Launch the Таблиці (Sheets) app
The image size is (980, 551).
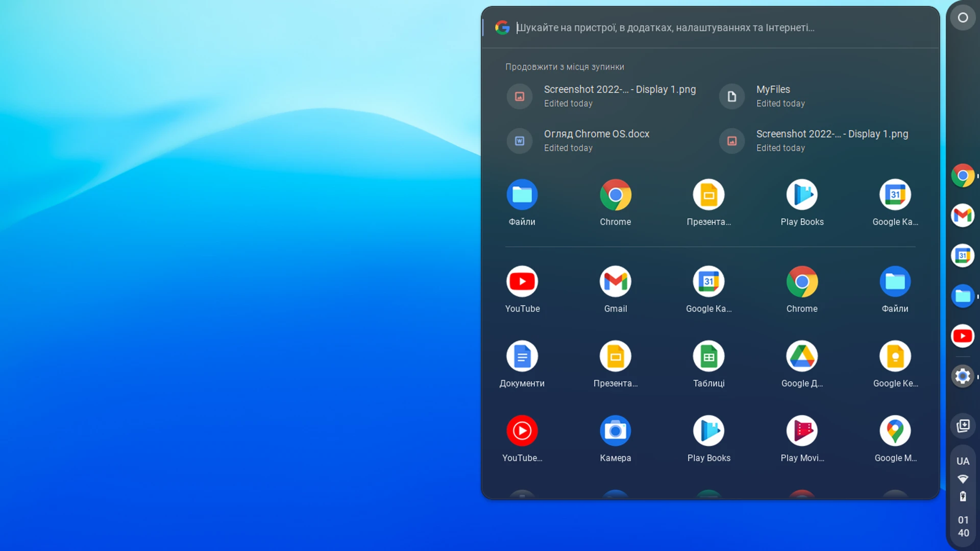click(x=708, y=356)
